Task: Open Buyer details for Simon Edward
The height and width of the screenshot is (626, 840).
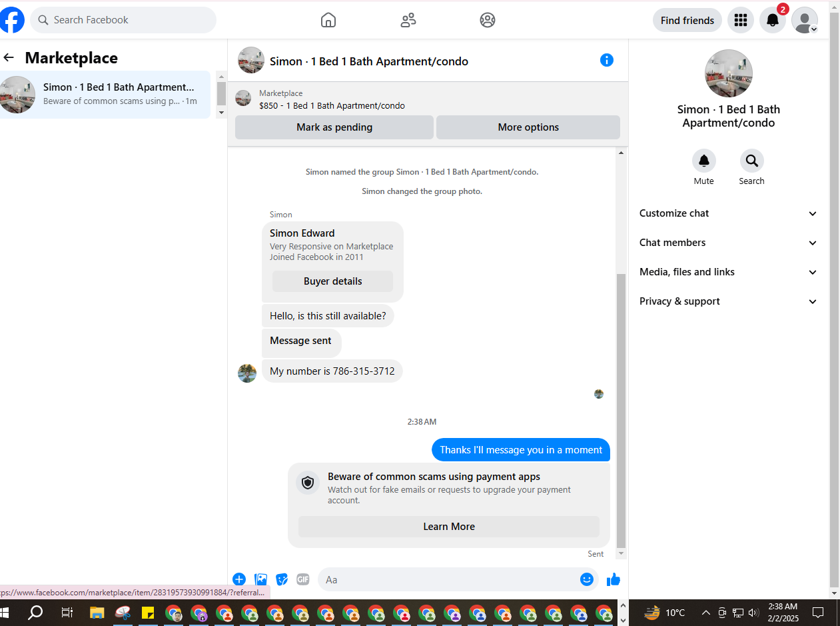Action: click(333, 281)
